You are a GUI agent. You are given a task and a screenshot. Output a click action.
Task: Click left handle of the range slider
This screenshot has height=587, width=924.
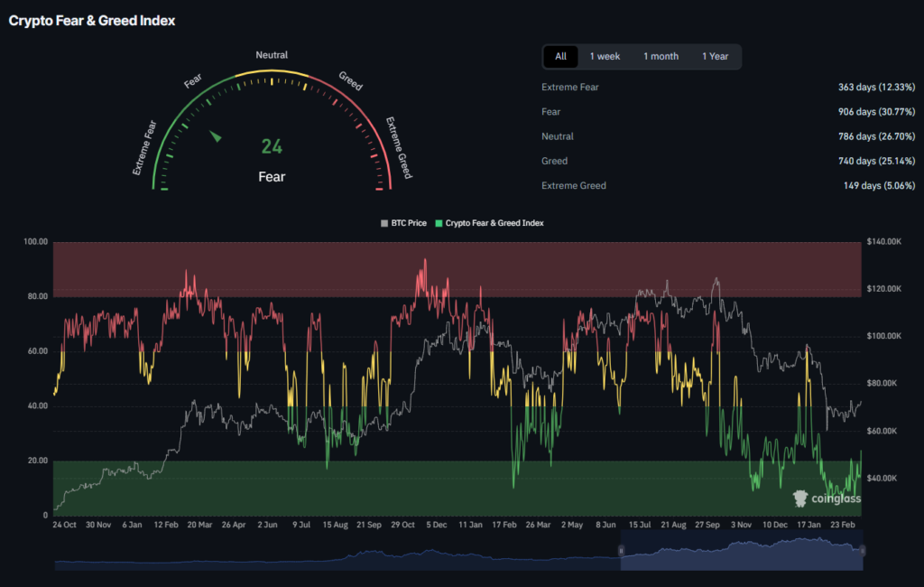[621, 551]
